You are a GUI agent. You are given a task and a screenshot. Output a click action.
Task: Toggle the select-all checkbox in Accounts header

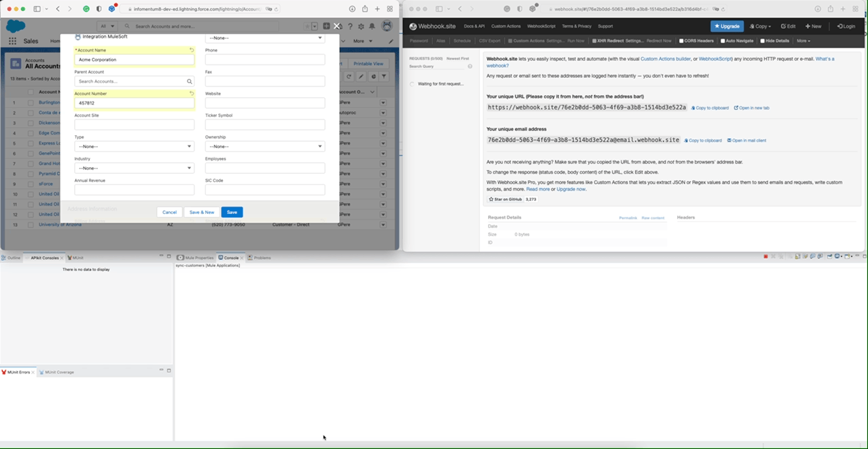click(31, 92)
